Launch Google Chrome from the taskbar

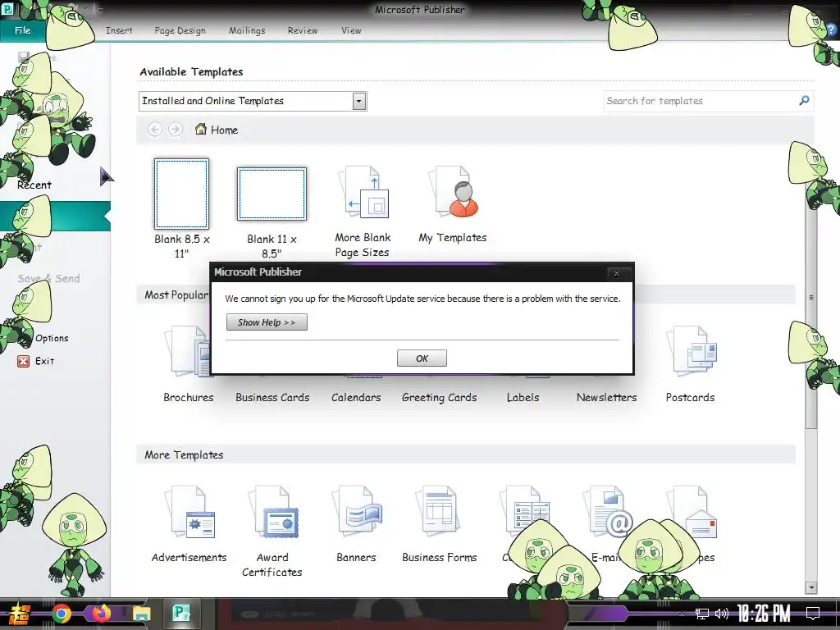[x=61, y=614]
